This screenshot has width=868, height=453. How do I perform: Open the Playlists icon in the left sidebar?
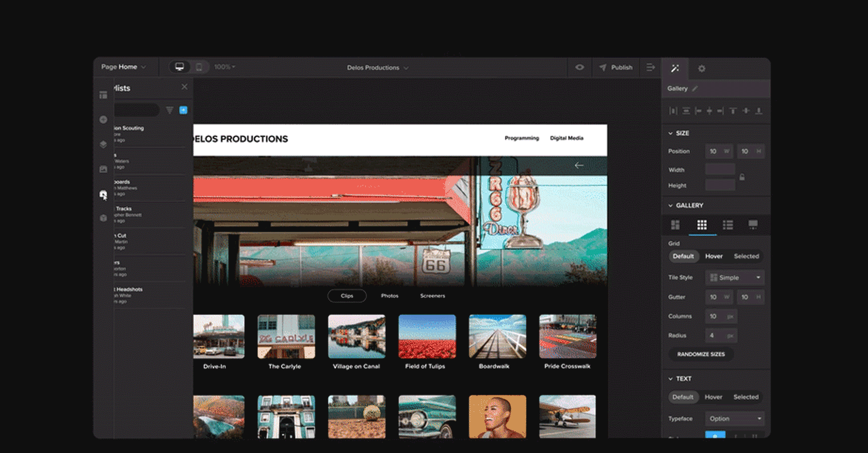point(103,195)
